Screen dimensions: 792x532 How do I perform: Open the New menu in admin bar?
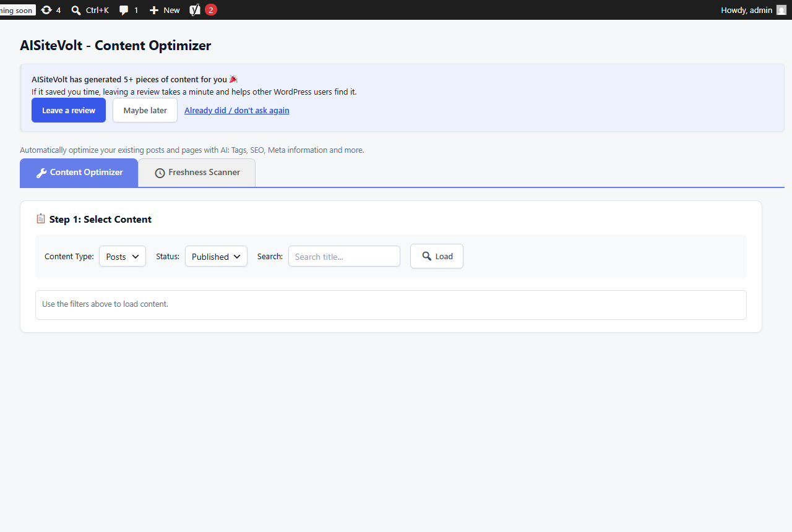(165, 10)
